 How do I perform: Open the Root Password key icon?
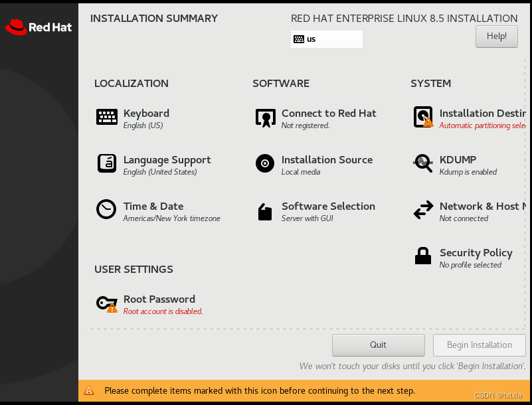(107, 303)
